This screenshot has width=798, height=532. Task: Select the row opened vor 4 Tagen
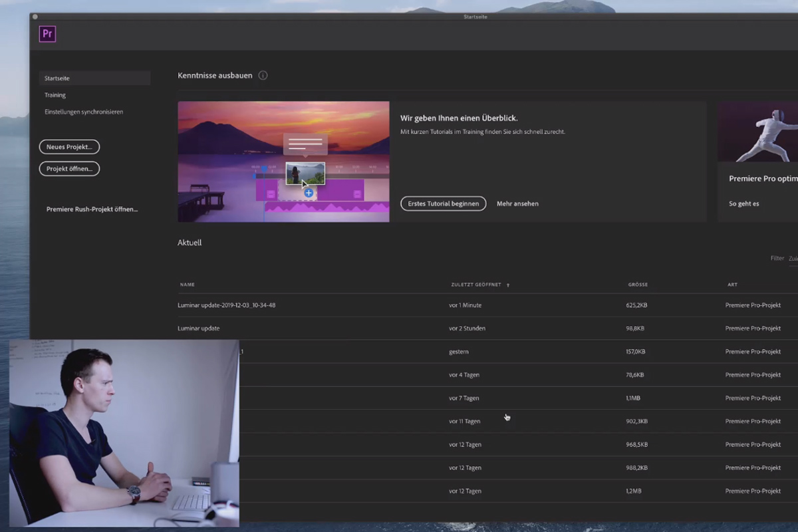click(487, 375)
